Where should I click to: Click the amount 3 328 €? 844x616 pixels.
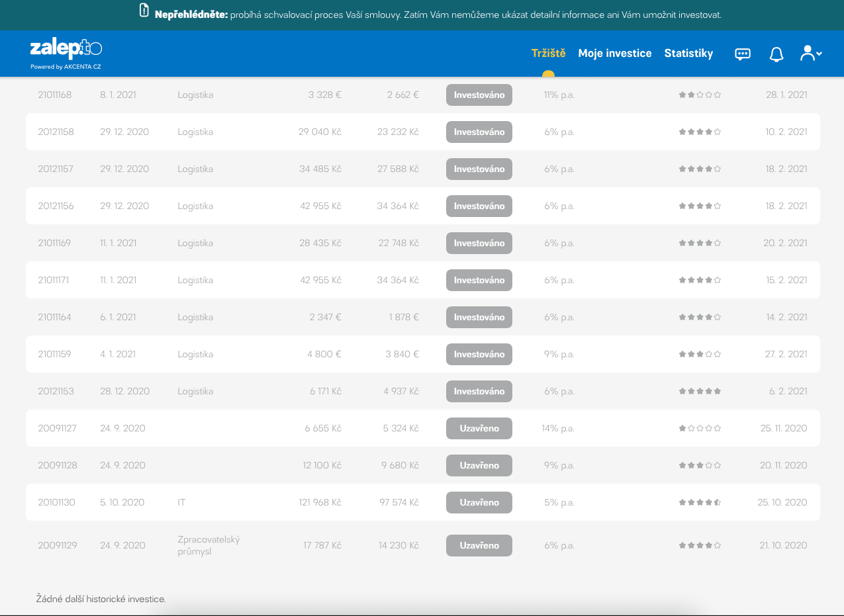pyautogui.click(x=325, y=95)
